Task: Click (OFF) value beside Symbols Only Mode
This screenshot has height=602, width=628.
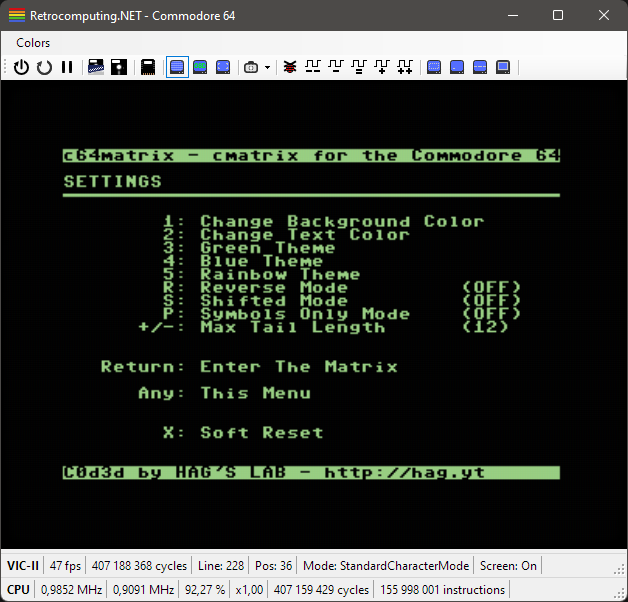Action: pyautogui.click(x=491, y=314)
